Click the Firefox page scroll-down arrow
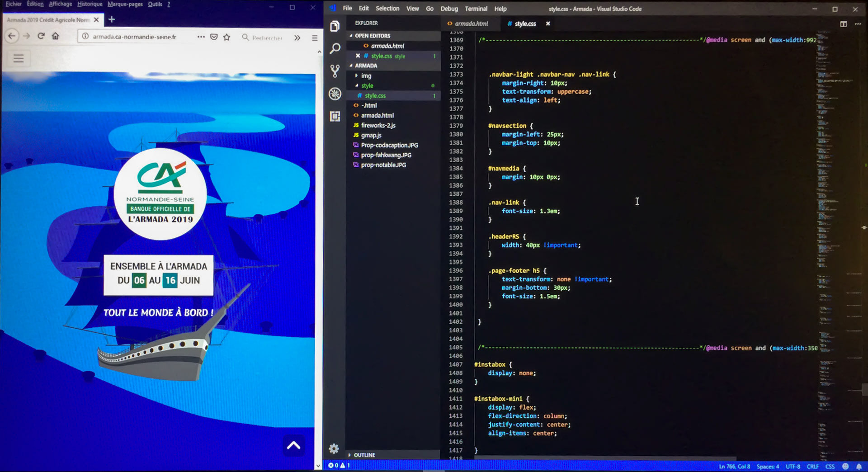Viewport: 868px width, 472px height. point(319,465)
